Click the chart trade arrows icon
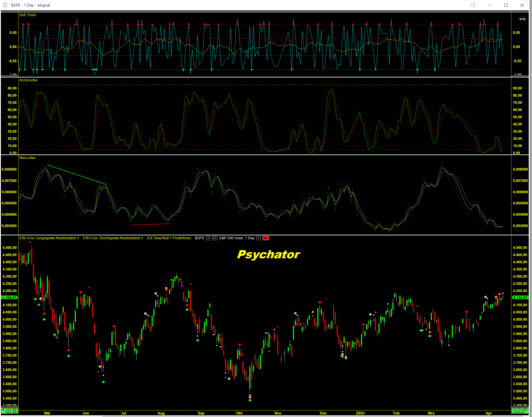This screenshot has height=417, width=532. (x=522, y=19)
